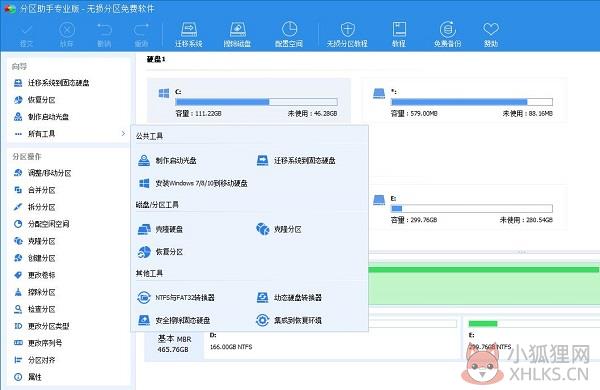
Task: Click the E: partition usage bar
Action: tap(472, 209)
